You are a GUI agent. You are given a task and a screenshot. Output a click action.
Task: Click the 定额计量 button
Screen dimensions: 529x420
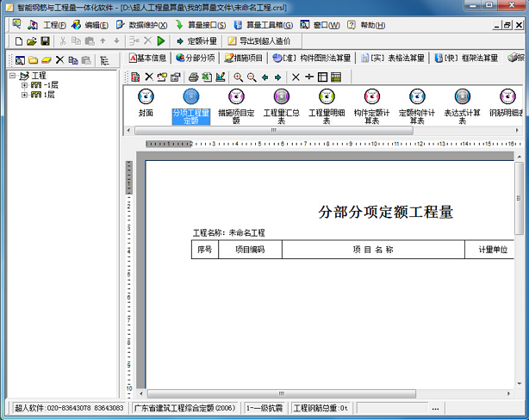[196, 41]
